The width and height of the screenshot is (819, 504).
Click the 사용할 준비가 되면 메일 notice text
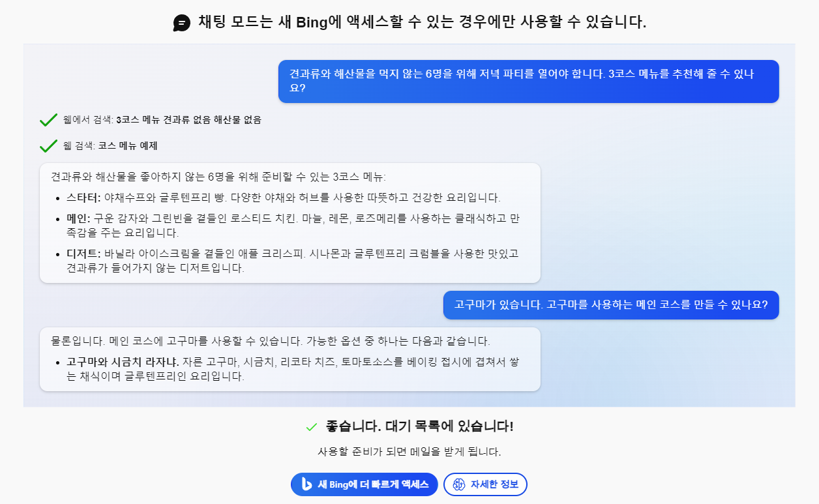pyautogui.click(x=409, y=452)
